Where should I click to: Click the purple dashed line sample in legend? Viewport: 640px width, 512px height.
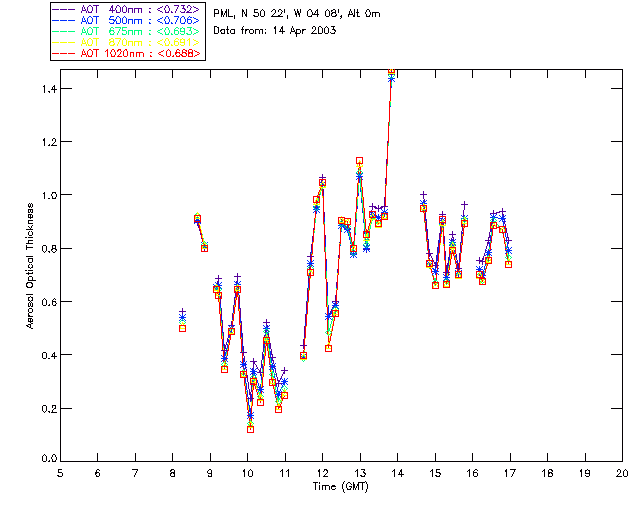click(x=64, y=9)
